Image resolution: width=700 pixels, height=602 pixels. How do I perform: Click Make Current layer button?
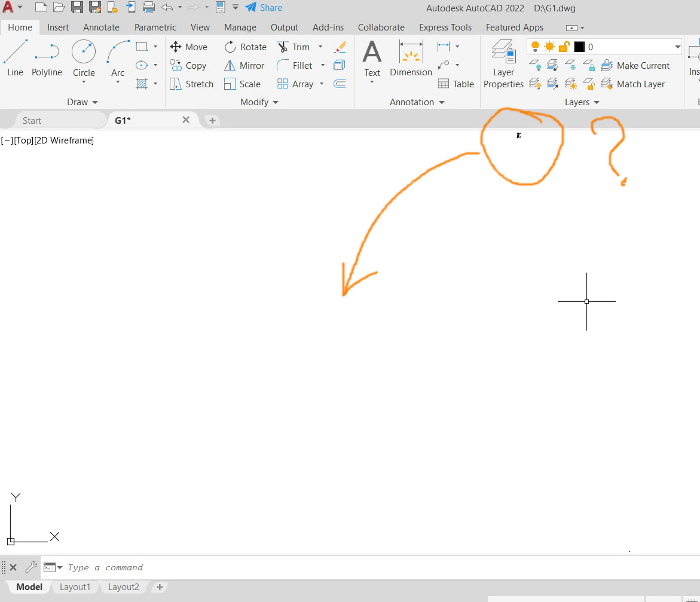[x=635, y=65]
